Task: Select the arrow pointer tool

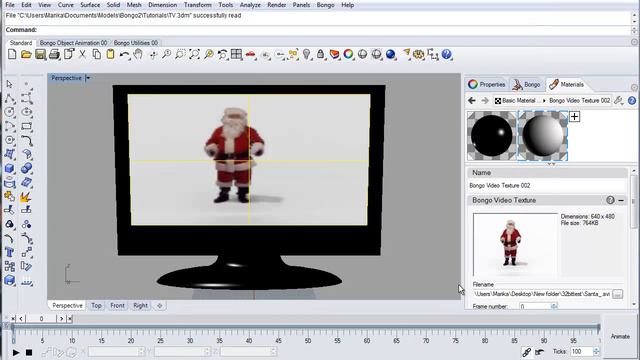Action: tap(9, 84)
